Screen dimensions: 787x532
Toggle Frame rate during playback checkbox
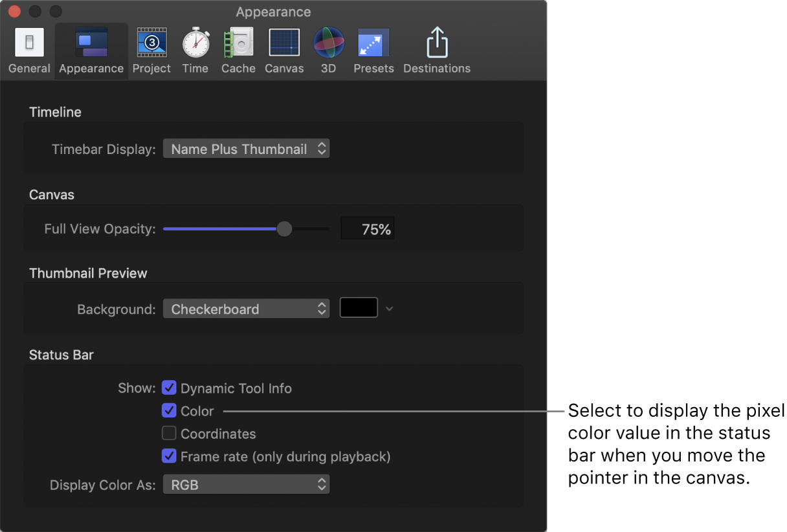[x=169, y=456]
